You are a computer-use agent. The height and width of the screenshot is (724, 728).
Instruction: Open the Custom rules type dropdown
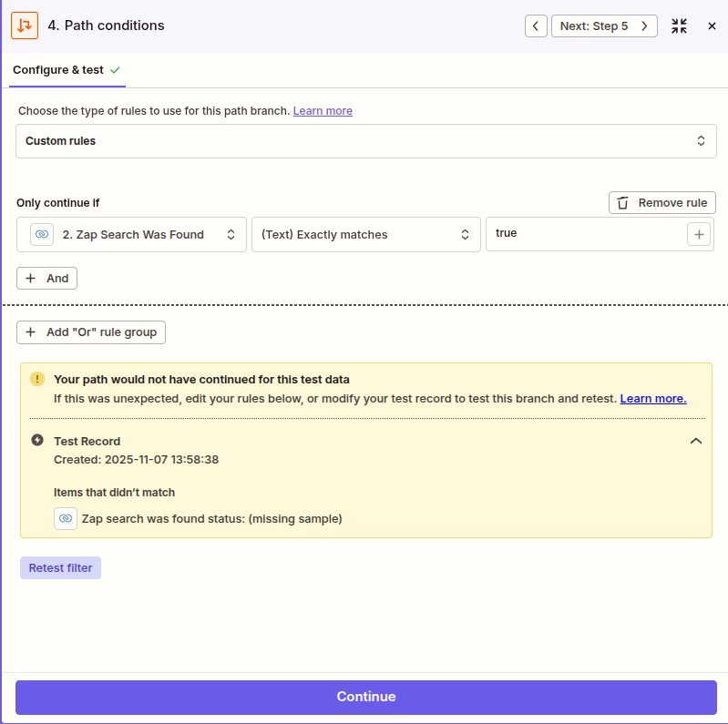pos(366,141)
